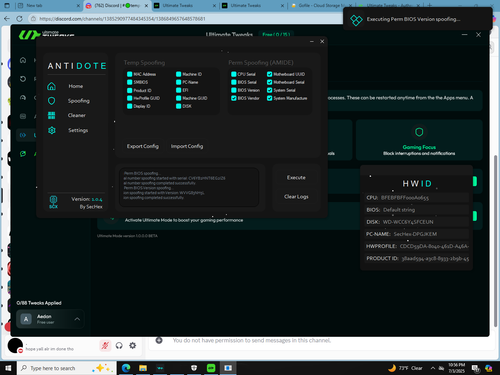This screenshot has height=375, width=500.
Task: Enable the SMBIOS checkbox
Action: (129, 82)
